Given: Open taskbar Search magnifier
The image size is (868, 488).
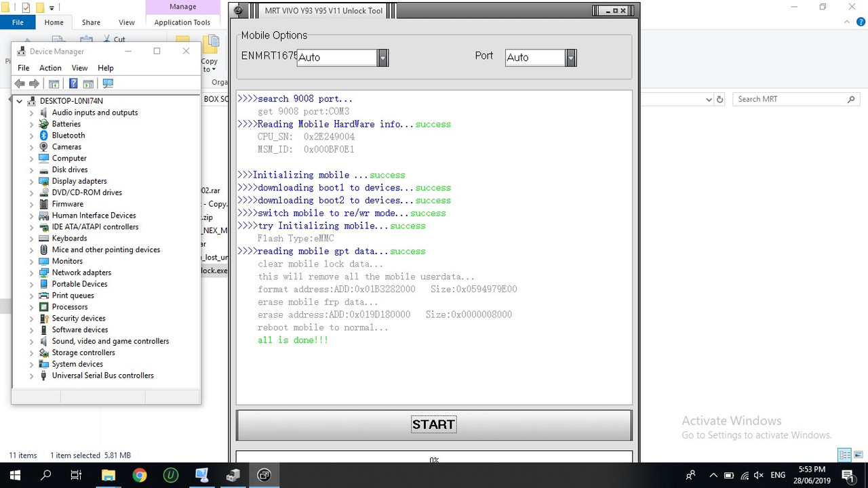Looking at the screenshot, I should [46, 475].
